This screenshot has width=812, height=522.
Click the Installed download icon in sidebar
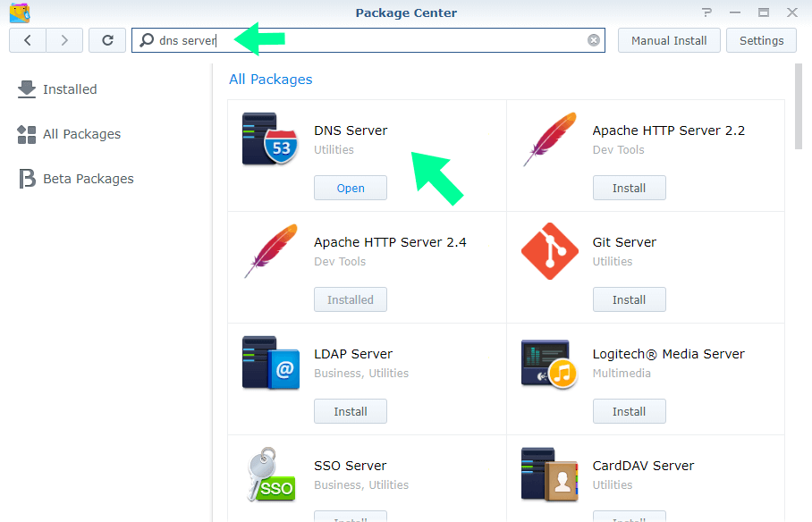(27, 89)
